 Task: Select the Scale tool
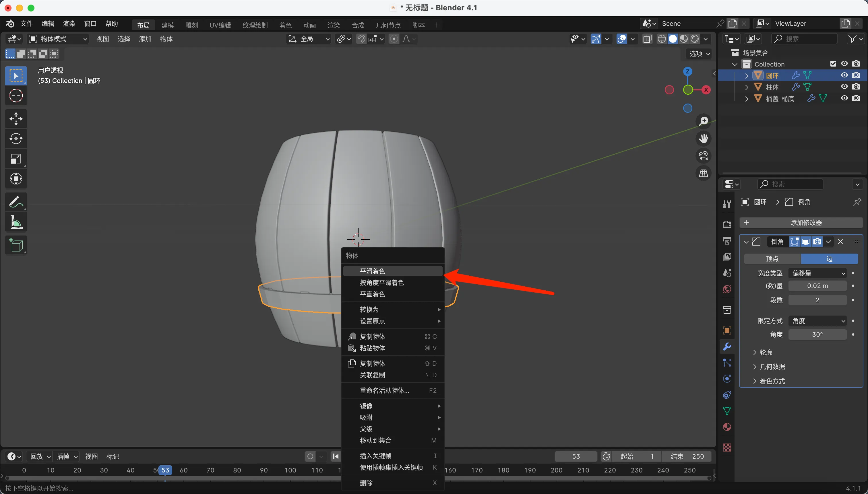pyautogui.click(x=16, y=159)
